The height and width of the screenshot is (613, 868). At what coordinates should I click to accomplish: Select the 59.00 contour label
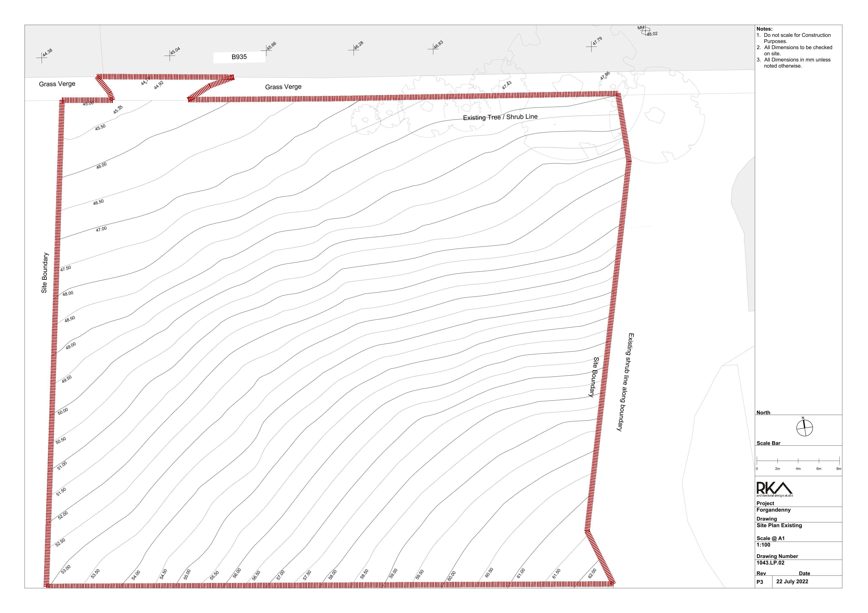click(393, 573)
